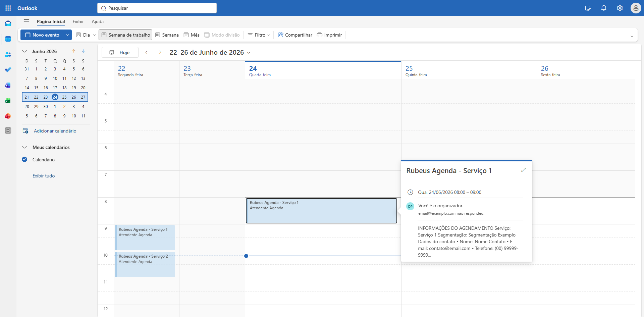Open the account profile avatar
The height and width of the screenshot is (317, 644).
point(636,8)
